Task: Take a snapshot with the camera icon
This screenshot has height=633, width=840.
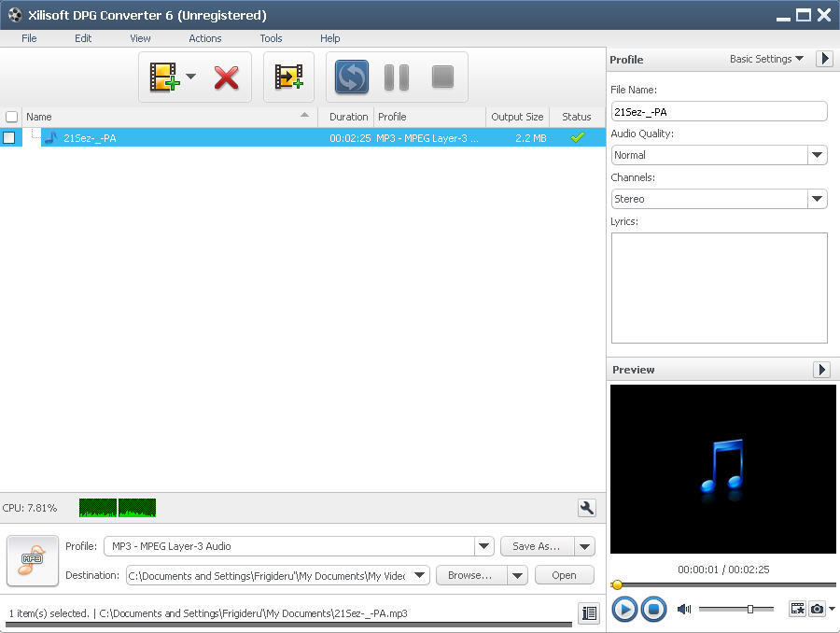Action: (817, 609)
